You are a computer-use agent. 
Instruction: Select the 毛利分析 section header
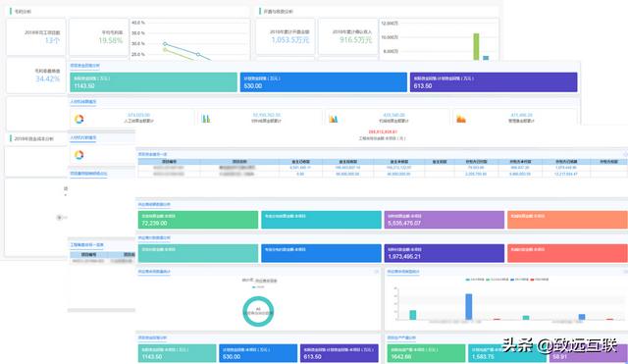(23, 12)
